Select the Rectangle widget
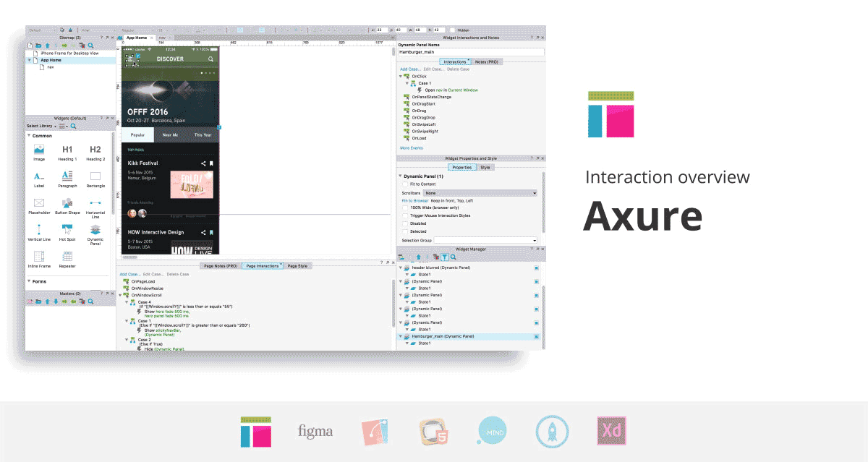The image size is (868, 462). [95, 179]
